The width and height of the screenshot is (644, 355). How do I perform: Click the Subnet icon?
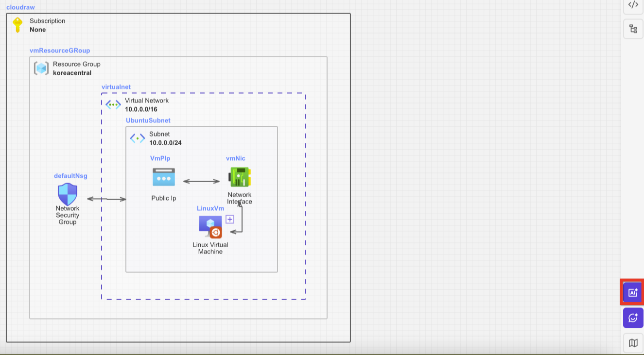pyautogui.click(x=138, y=138)
